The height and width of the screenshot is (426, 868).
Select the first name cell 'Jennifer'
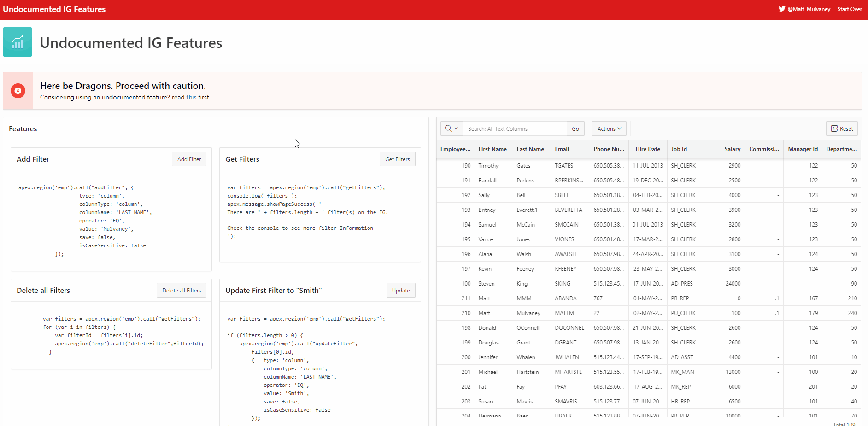tap(493, 357)
